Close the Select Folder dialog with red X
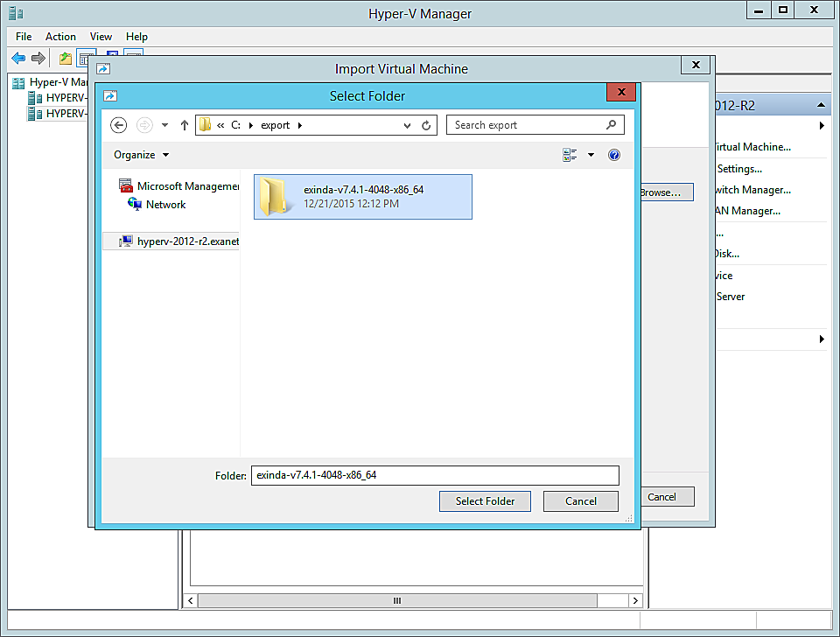 (x=621, y=92)
